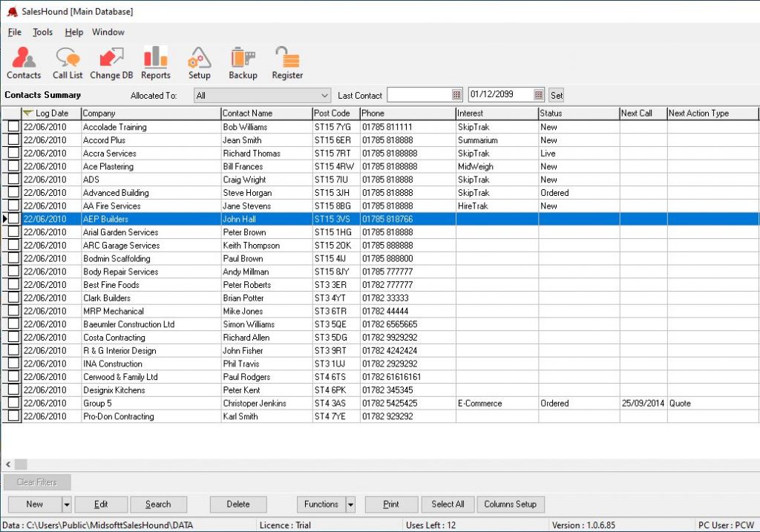Toggle the ADS row checkbox
The width and height of the screenshot is (760, 532).
point(13,179)
